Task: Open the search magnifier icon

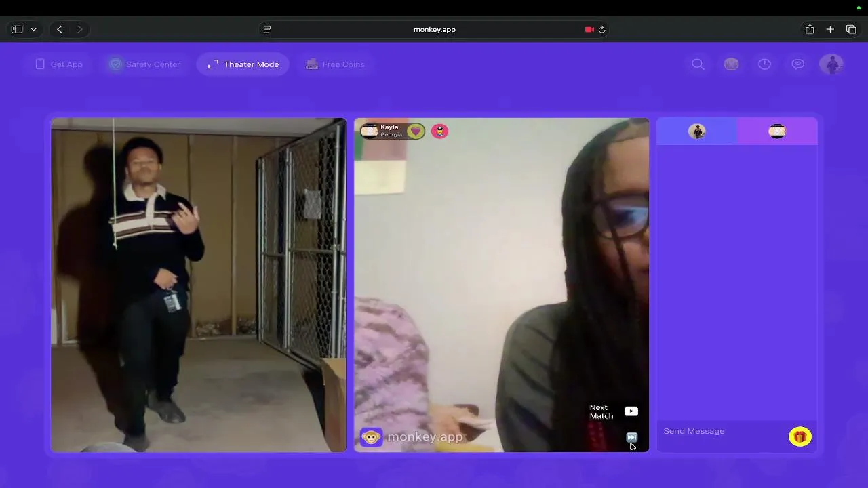Action: [698, 64]
